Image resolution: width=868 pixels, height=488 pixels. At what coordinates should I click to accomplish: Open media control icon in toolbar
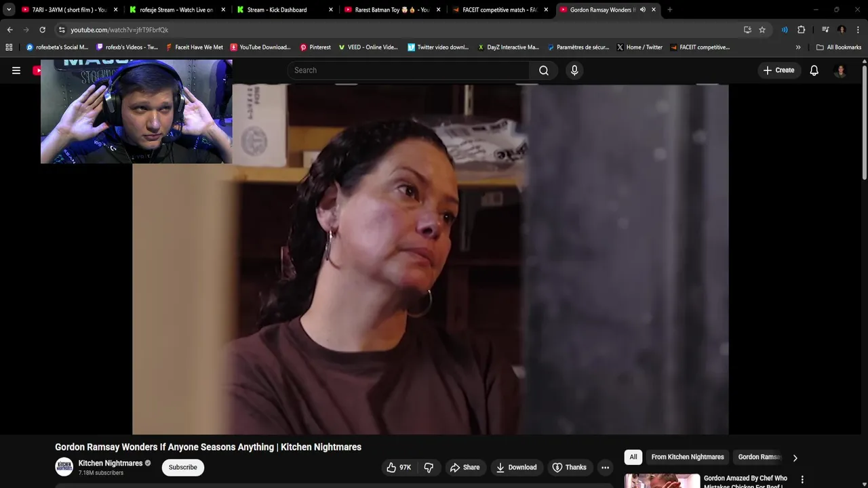tap(825, 30)
